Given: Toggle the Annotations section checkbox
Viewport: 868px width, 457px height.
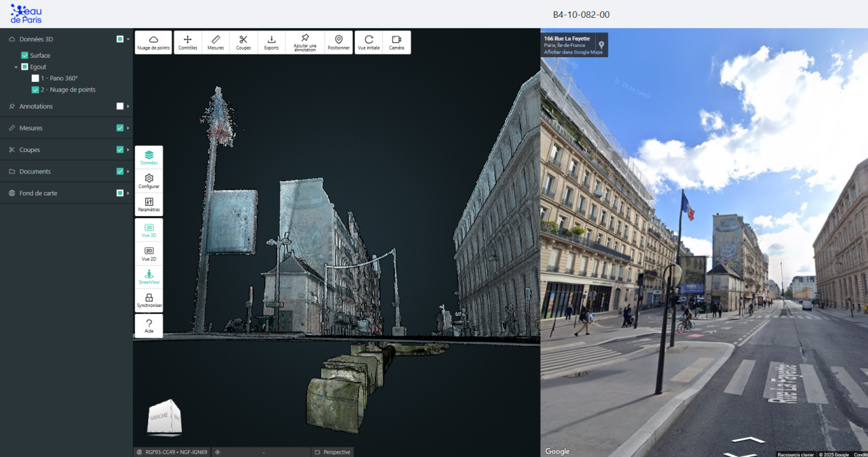Looking at the screenshot, I should pos(120,107).
